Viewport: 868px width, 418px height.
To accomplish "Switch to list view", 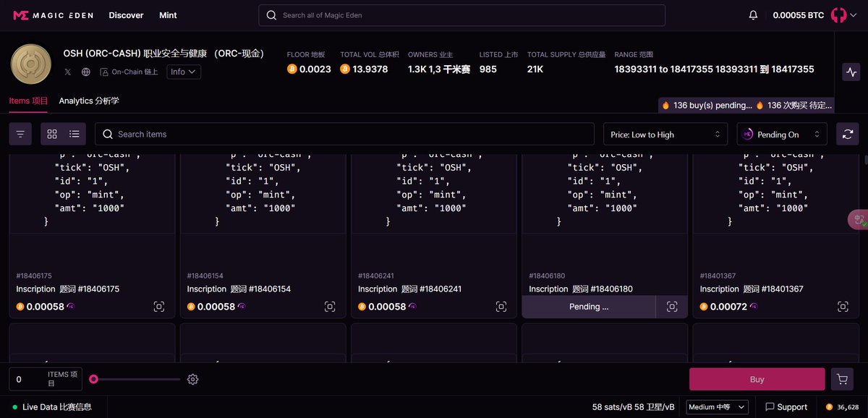I will click(x=75, y=134).
